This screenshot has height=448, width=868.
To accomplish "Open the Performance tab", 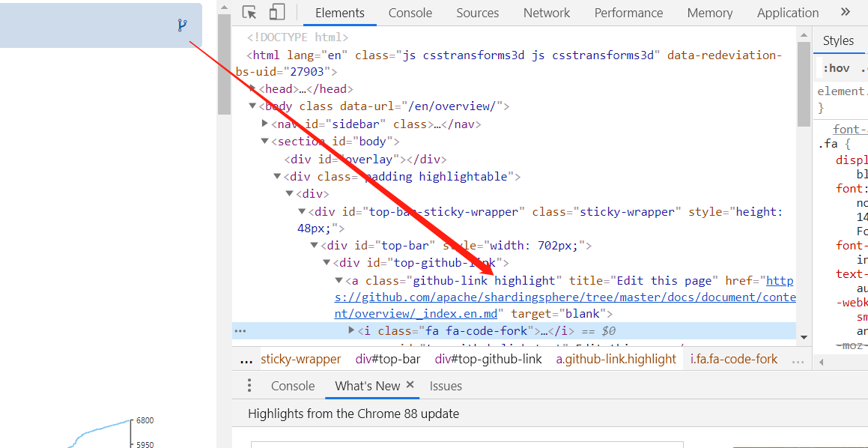I will [x=628, y=13].
